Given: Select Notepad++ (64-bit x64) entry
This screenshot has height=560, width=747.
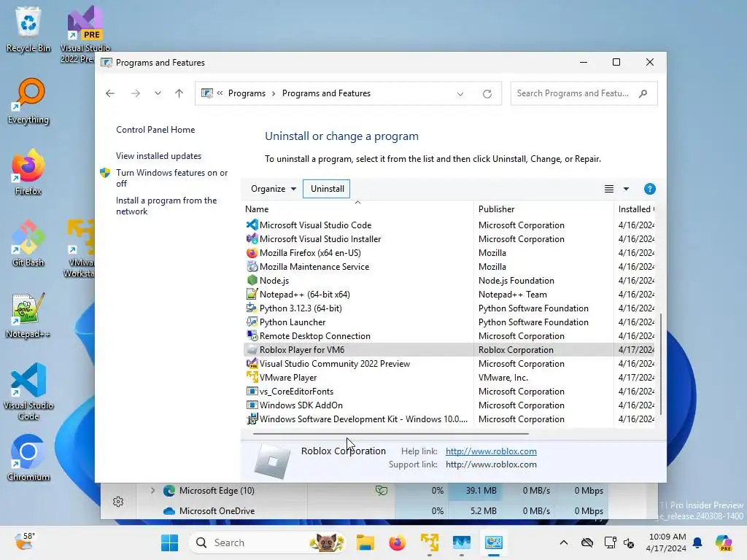Looking at the screenshot, I should (449, 295).
